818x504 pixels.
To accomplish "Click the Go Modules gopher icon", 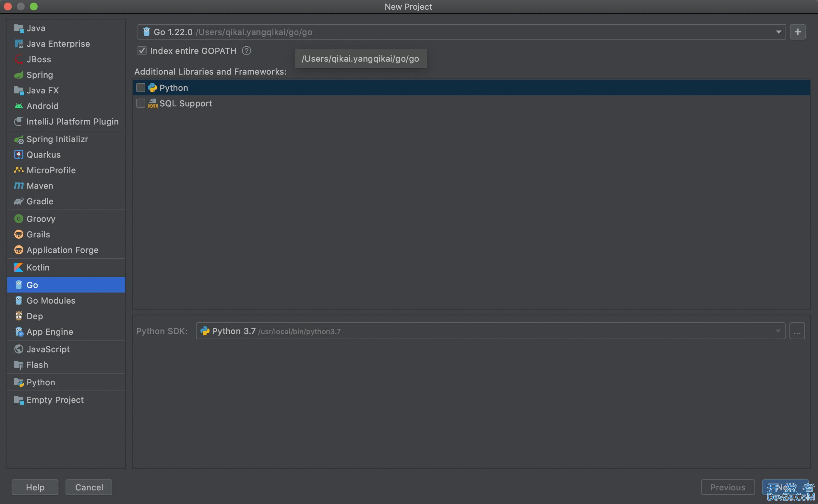I will [19, 301].
